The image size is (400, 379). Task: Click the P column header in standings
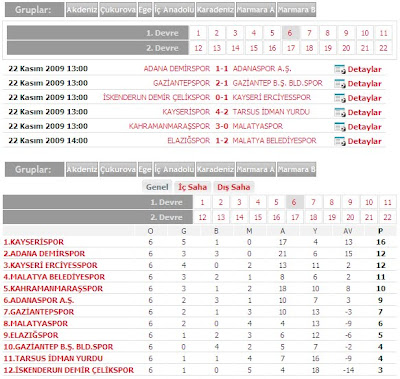tap(380, 231)
